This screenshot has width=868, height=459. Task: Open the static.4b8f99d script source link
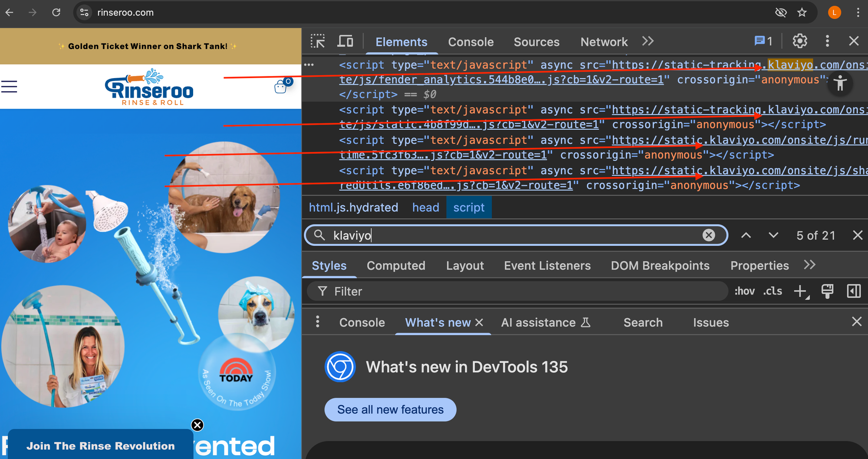[469, 125]
